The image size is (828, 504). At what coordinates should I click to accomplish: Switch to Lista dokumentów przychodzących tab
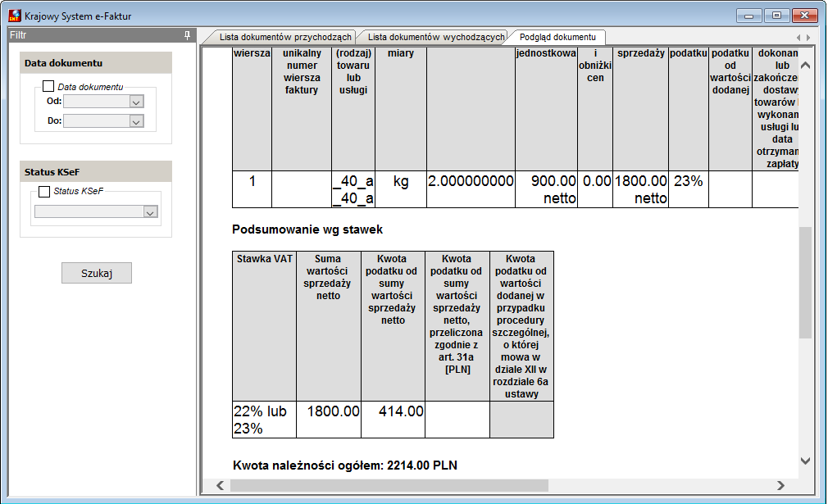[285, 38]
